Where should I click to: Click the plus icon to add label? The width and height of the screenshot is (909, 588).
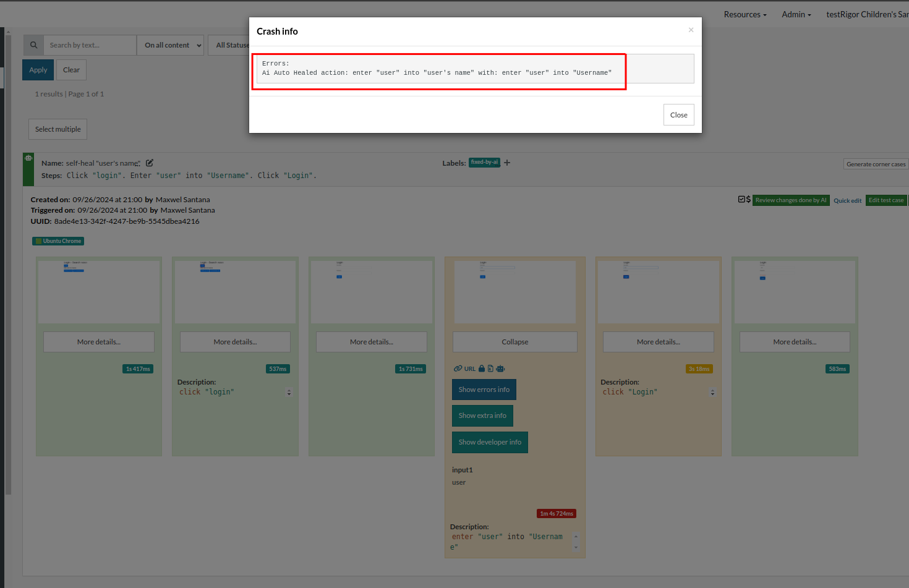pyautogui.click(x=507, y=163)
